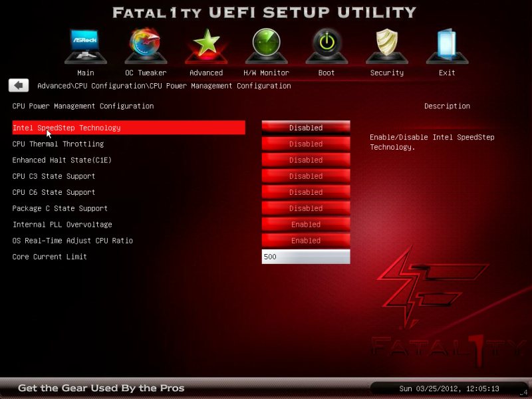The image size is (532, 399).
Task: Switch to the Advanced tab label
Action: click(x=206, y=72)
